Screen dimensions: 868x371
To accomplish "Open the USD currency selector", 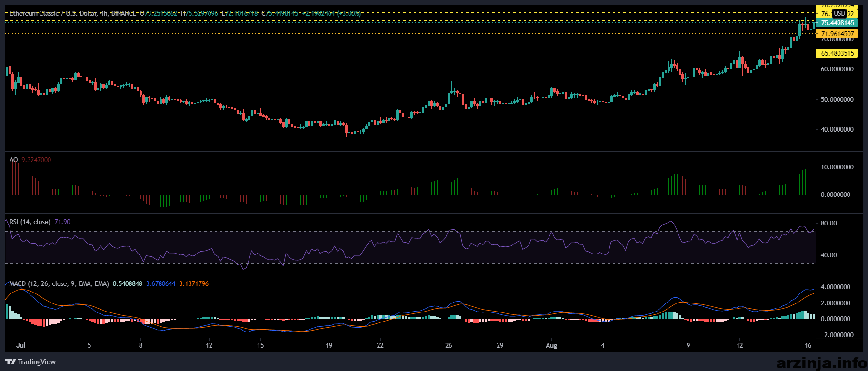I will (839, 14).
